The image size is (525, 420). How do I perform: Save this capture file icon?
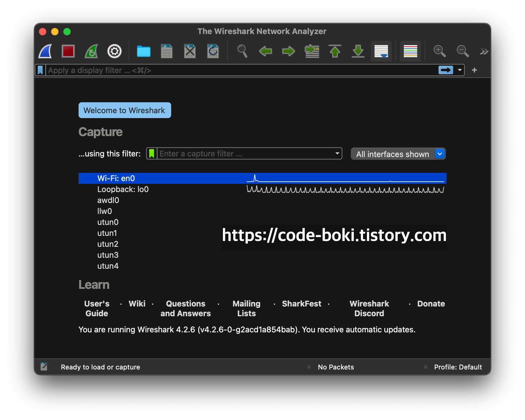pyautogui.click(x=167, y=51)
